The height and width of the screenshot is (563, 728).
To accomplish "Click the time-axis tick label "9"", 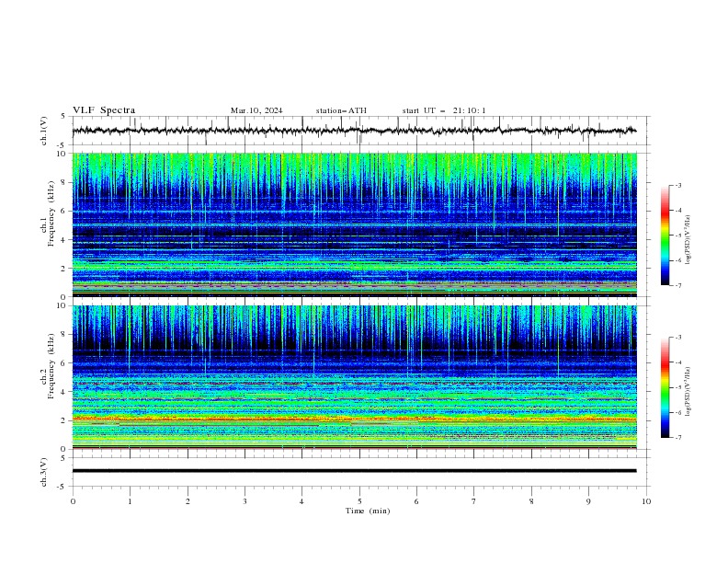I will click(x=588, y=501).
